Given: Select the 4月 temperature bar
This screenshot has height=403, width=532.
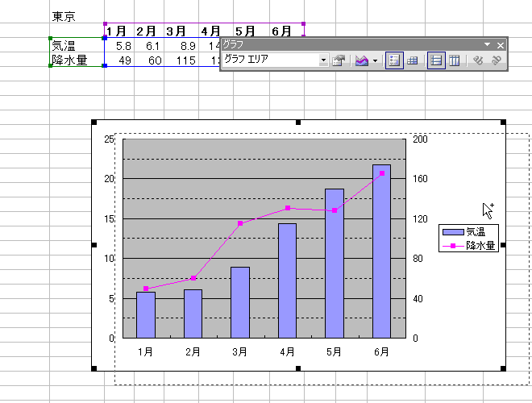Looking at the screenshot, I should [288, 280].
